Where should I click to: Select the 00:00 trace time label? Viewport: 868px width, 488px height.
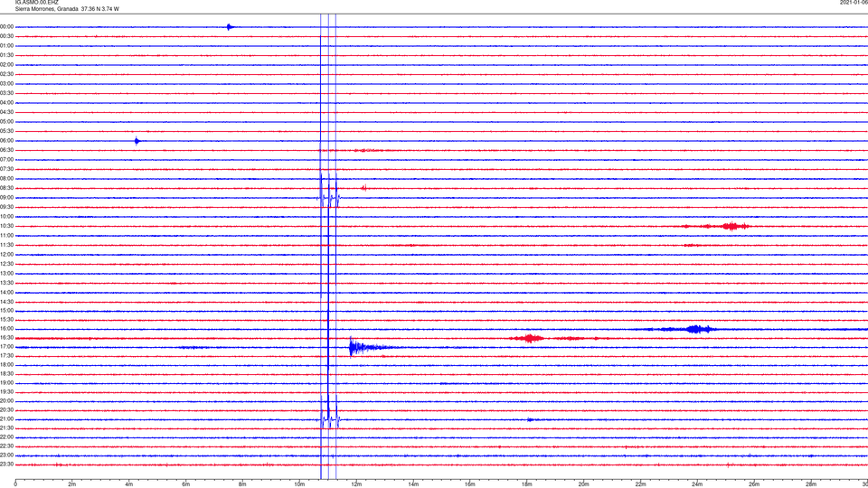6,26
